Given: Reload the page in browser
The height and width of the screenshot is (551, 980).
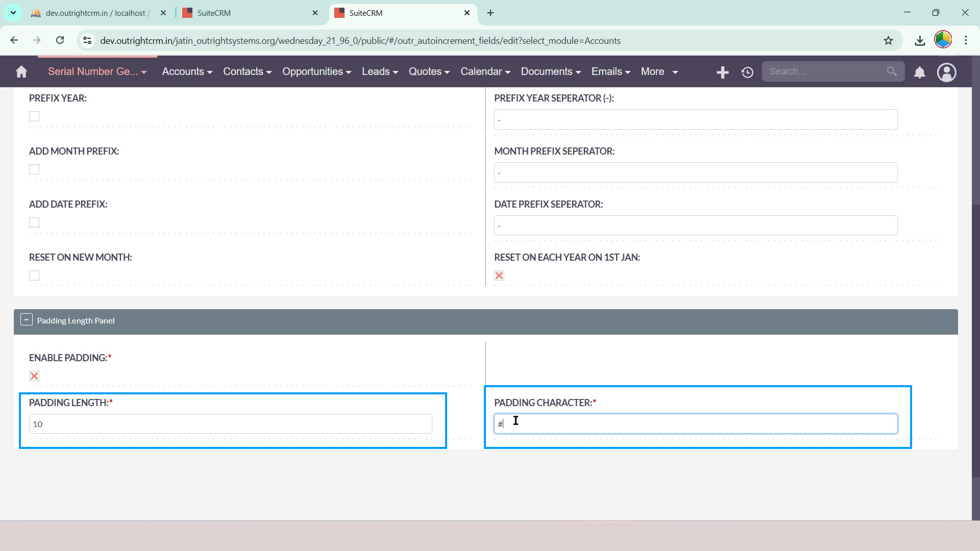Looking at the screenshot, I should point(60,40).
